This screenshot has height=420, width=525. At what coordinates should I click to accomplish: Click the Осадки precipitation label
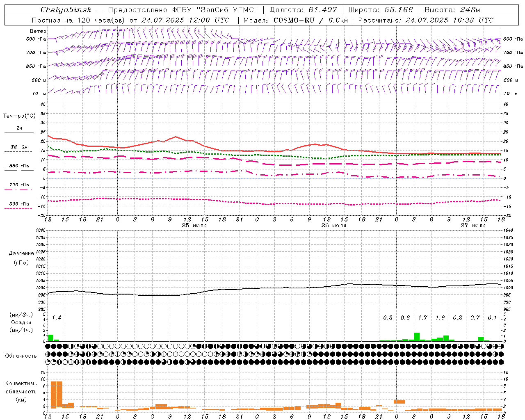(x=21, y=322)
